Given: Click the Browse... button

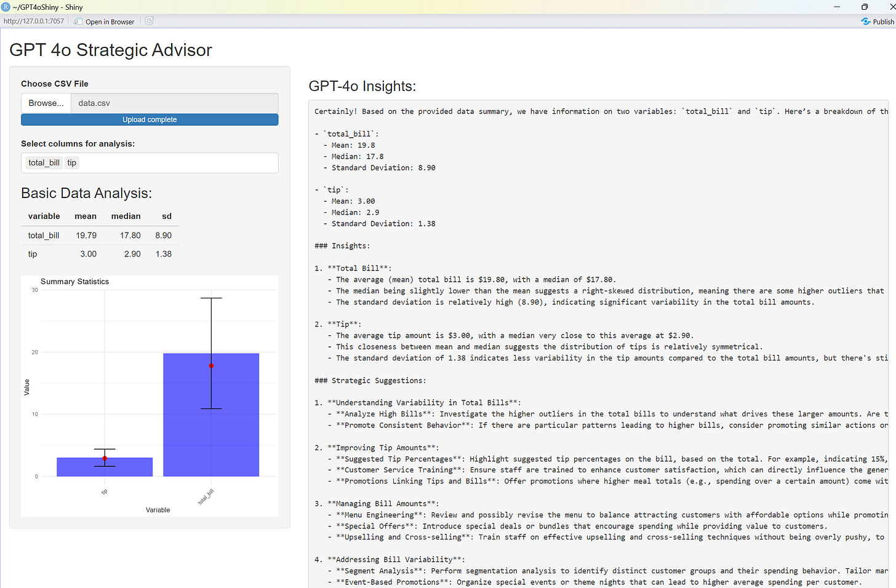Looking at the screenshot, I should click(x=46, y=103).
